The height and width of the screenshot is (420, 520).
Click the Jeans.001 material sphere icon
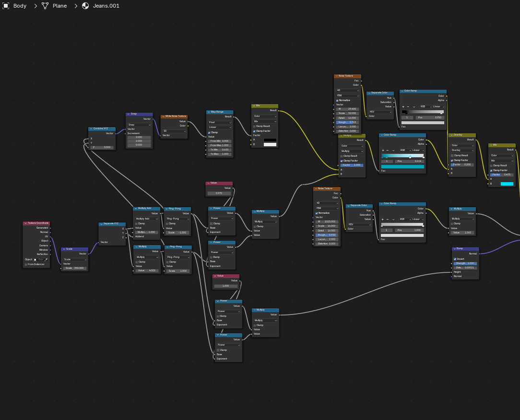[x=85, y=6]
